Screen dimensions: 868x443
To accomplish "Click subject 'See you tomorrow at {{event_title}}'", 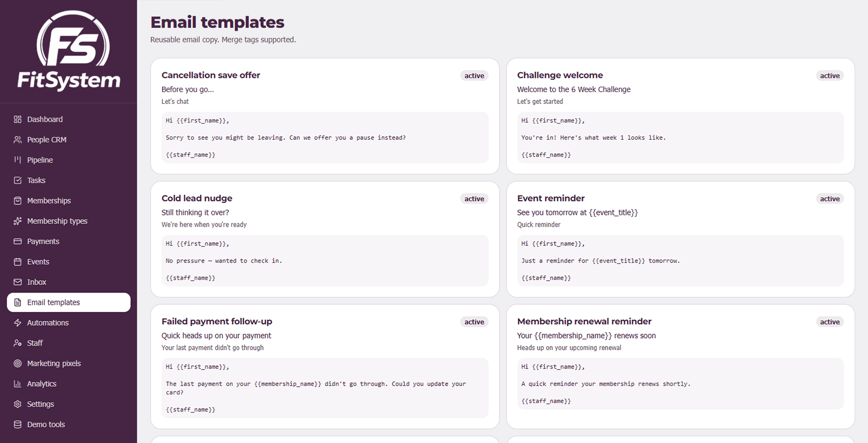I will point(577,213).
